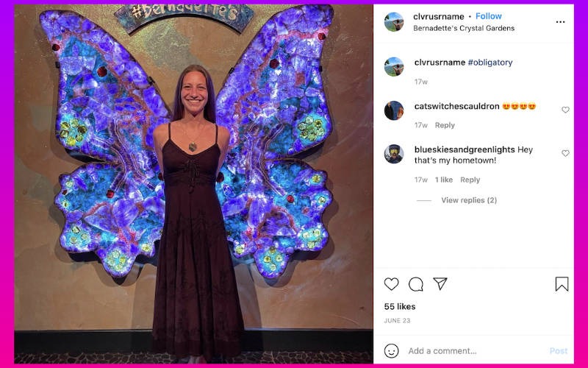Expand View replies (2)
The width and height of the screenshot is (588, 368).
tap(468, 200)
